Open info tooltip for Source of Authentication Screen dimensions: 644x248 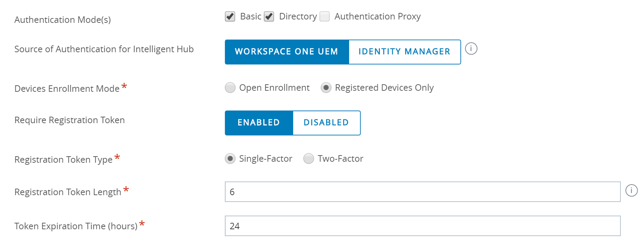pyautogui.click(x=471, y=49)
